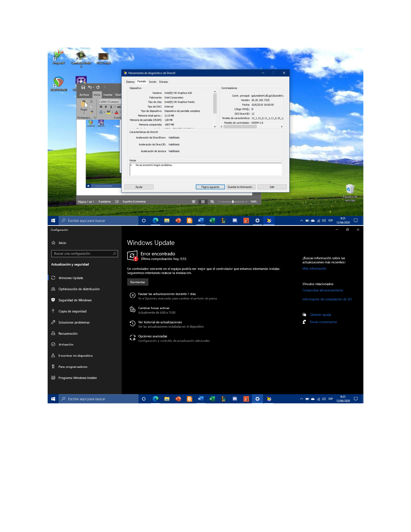Select Web Layout view icon in Word's status bar

click(x=212, y=202)
